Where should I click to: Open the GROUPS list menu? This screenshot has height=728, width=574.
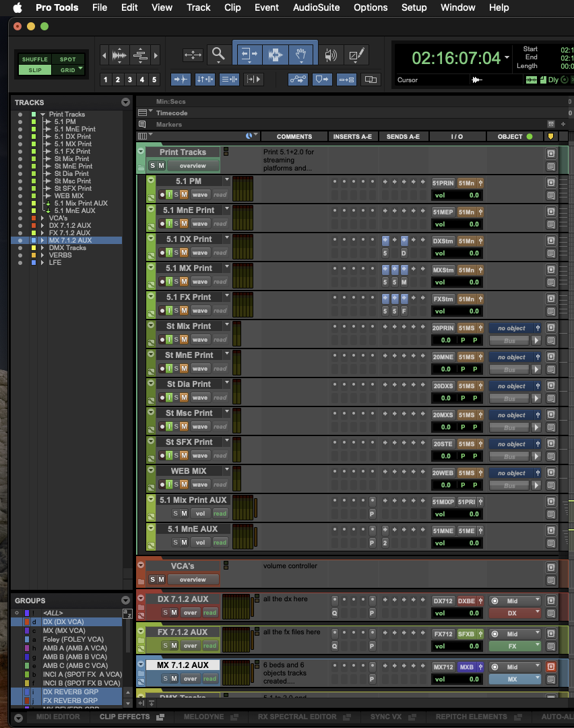[125, 601]
